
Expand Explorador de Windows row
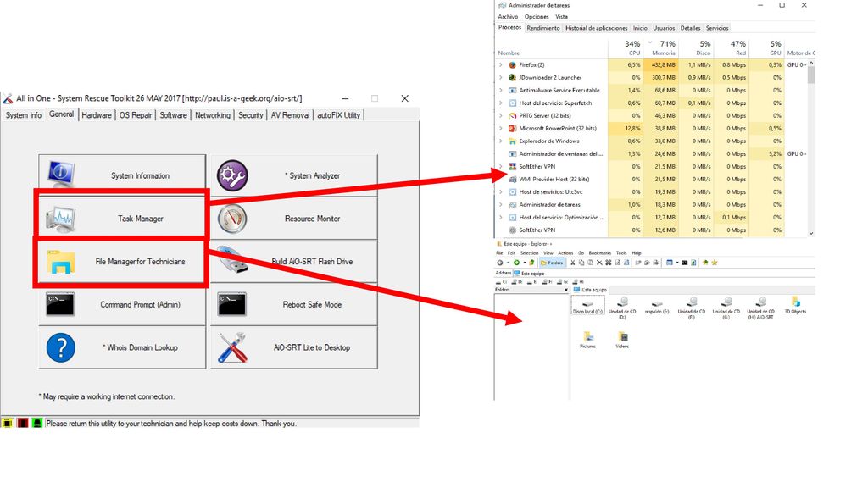click(x=500, y=141)
